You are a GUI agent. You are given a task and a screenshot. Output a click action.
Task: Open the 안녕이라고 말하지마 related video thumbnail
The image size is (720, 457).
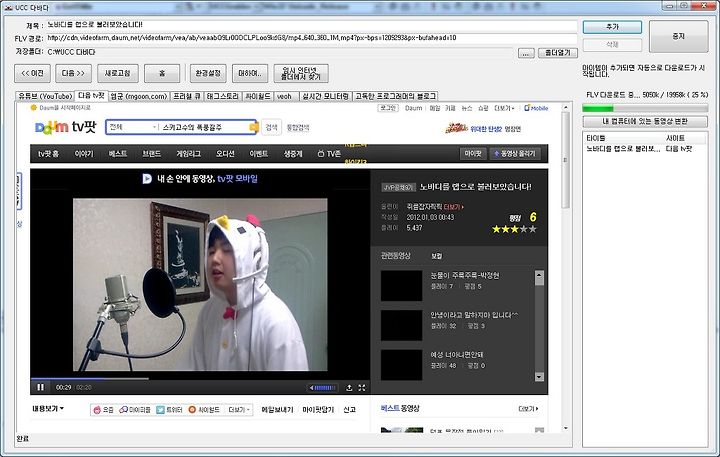click(x=401, y=325)
